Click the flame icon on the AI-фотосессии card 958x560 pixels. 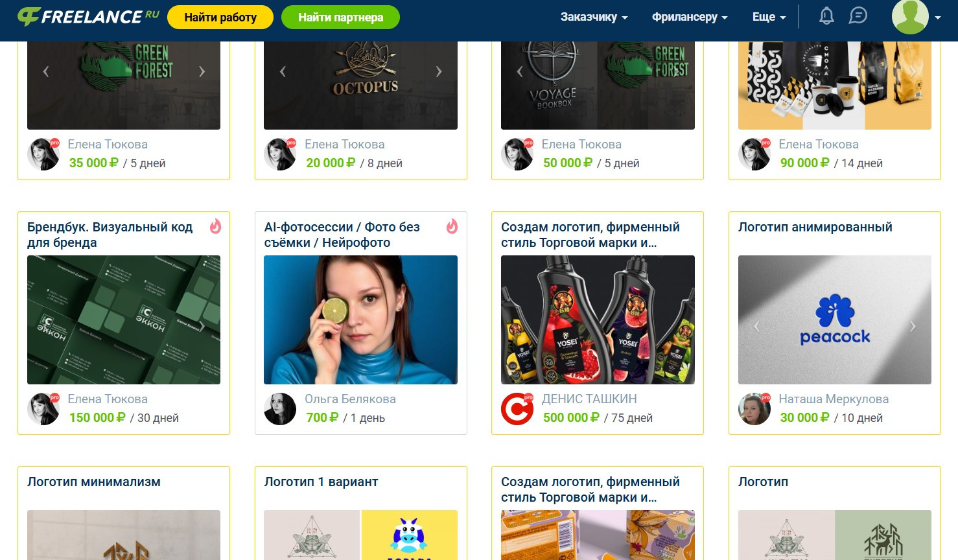click(x=452, y=226)
